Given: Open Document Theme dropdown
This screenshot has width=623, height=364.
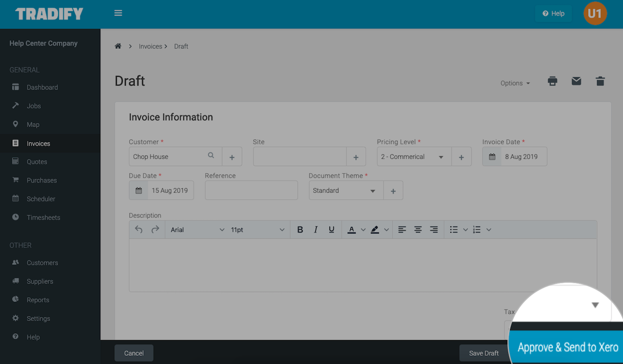Looking at the screenshot, I should (346, 190).
